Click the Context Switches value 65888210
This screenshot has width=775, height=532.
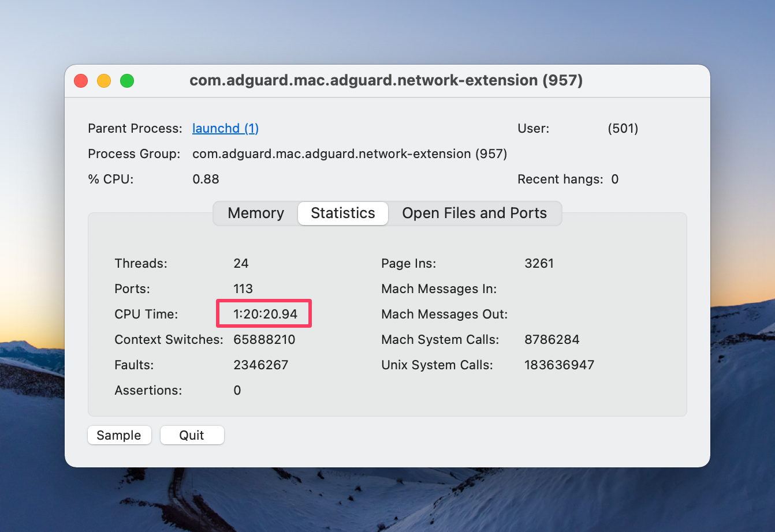[264, 339]
